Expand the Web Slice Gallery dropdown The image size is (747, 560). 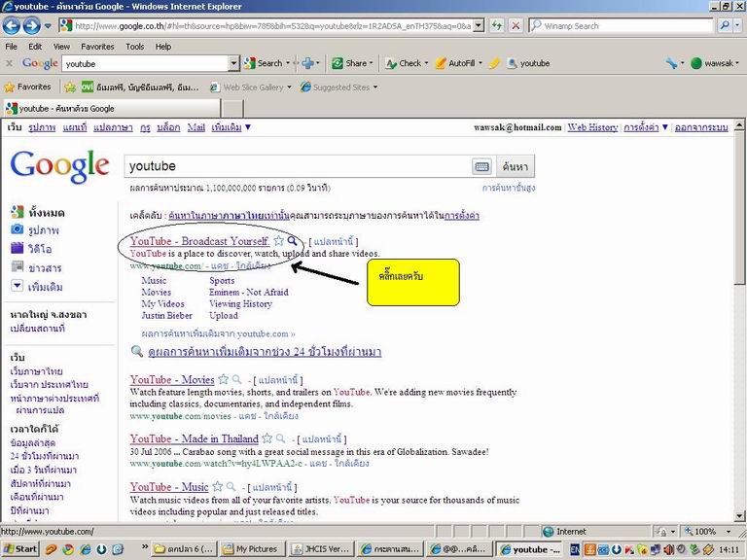(289, 87)
